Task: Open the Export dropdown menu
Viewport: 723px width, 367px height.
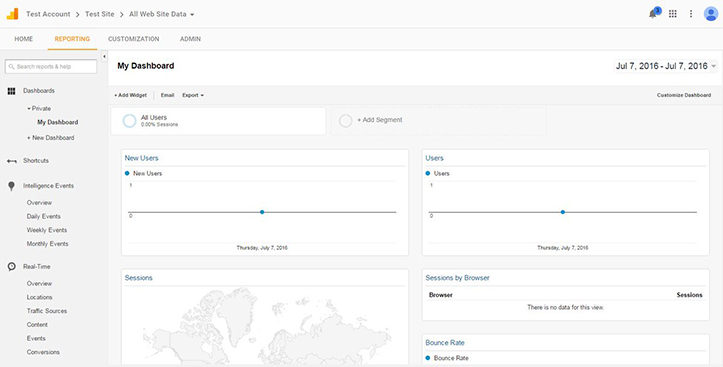Action: 193,95
